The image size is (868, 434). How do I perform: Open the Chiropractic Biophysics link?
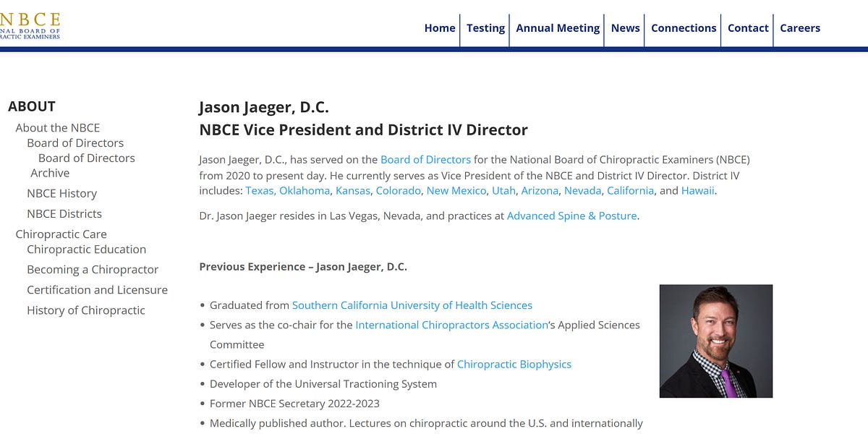514,364
